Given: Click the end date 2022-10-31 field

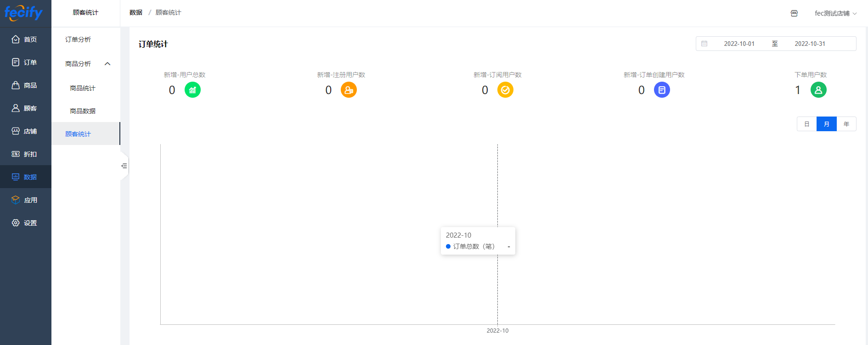Looking at the screenshot, I should (810, 44).
